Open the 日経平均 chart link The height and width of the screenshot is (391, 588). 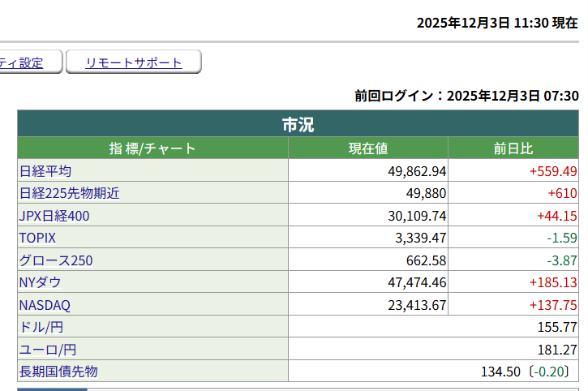point(45,171)
